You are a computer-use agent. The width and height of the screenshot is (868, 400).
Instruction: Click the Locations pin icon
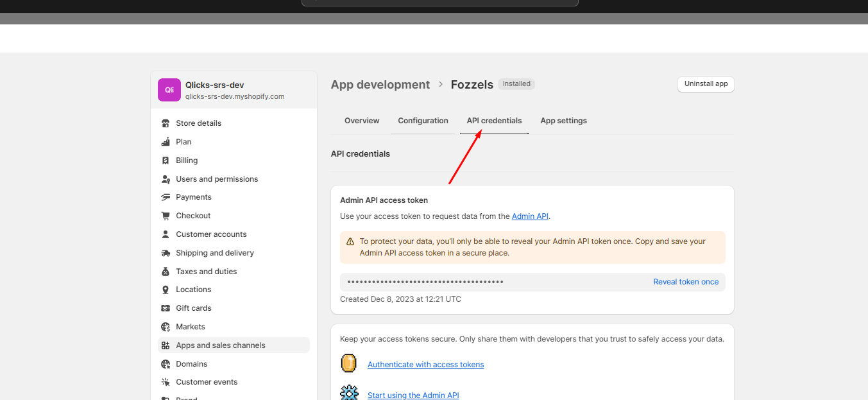tap(166, 290)
